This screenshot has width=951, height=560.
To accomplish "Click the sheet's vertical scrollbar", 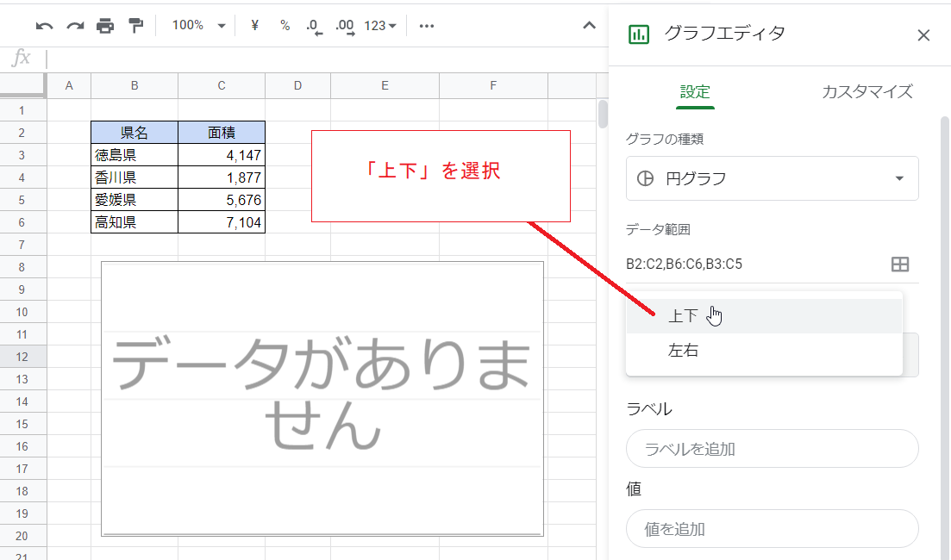I will point(603,114).
